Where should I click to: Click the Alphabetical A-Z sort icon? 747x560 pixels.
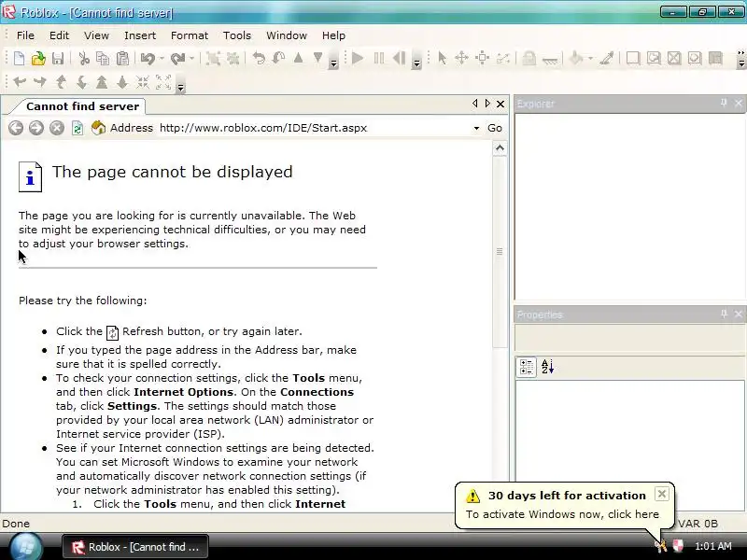pyautogui.click(x=547, y=367)
